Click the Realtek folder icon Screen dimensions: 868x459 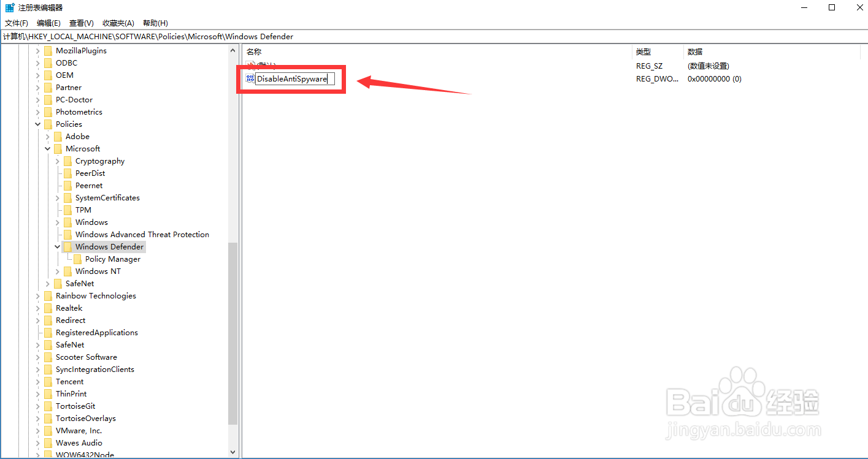(48, 308)
